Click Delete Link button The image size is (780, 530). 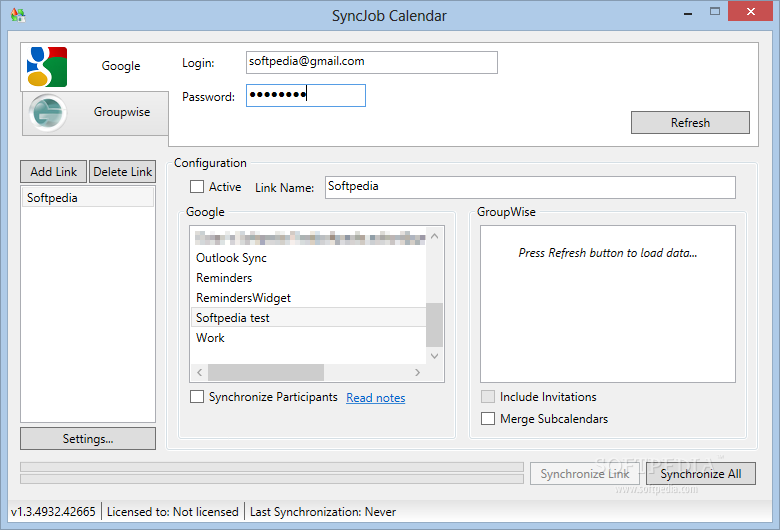pyautogui.click(x=122, y=172)
